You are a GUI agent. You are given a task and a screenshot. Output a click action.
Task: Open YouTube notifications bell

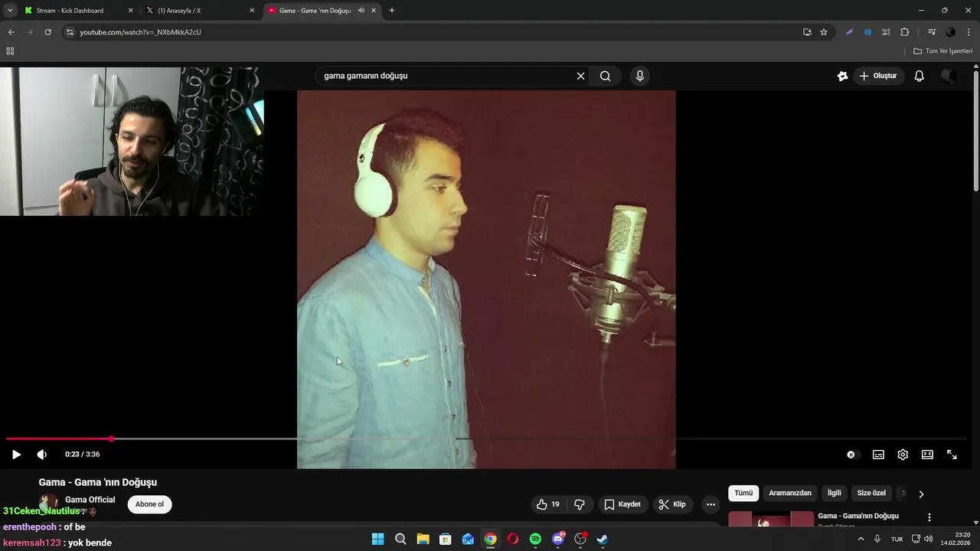pyautogui.click(x=920, y=76)
